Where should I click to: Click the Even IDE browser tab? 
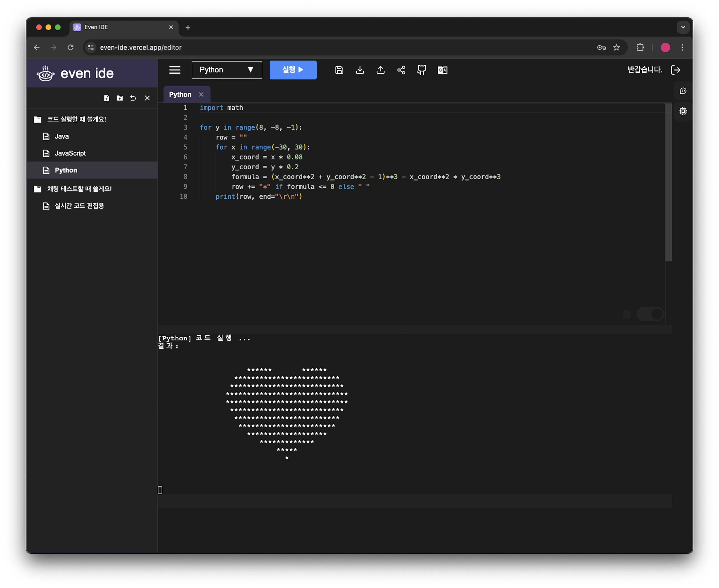(124, 27)
